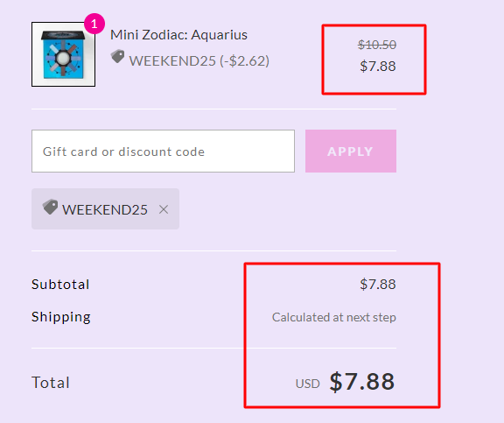
Task: Click the struck-through $10.50 original price
Action: point(377,45)
